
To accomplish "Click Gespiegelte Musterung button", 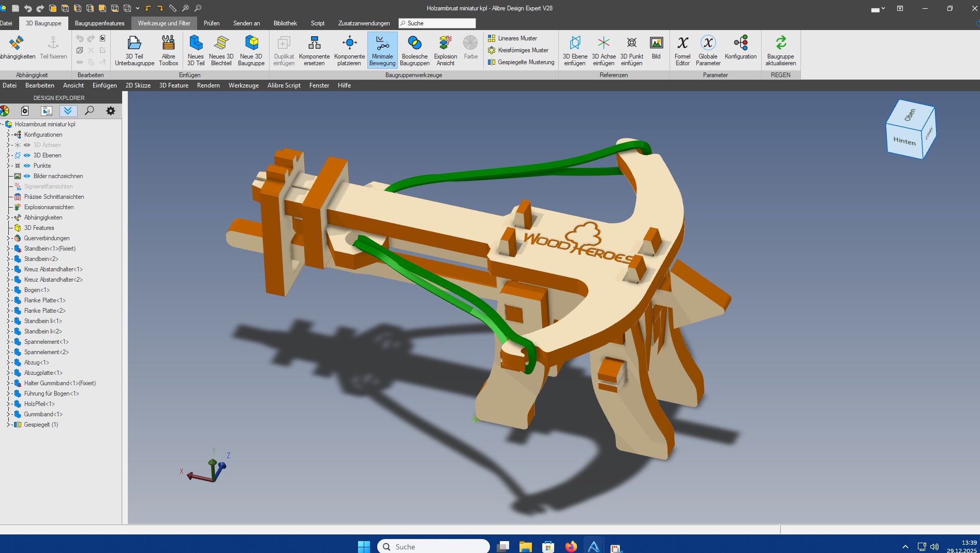I will click(x=525, y=62).
